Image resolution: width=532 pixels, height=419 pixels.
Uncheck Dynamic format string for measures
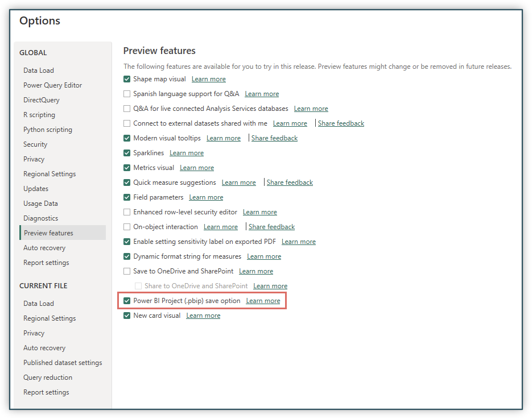[x=127, y=256]
